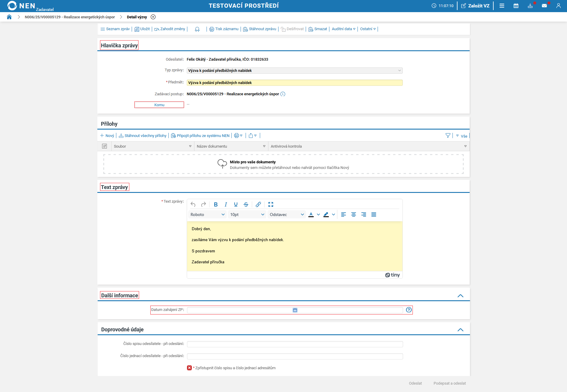Toggle fullscreen mode in text editor
Screen dimensions: 567x392
(271, 204)
